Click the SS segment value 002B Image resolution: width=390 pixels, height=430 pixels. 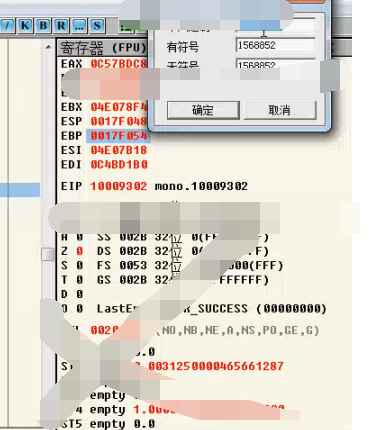click(x=133, y=237)
